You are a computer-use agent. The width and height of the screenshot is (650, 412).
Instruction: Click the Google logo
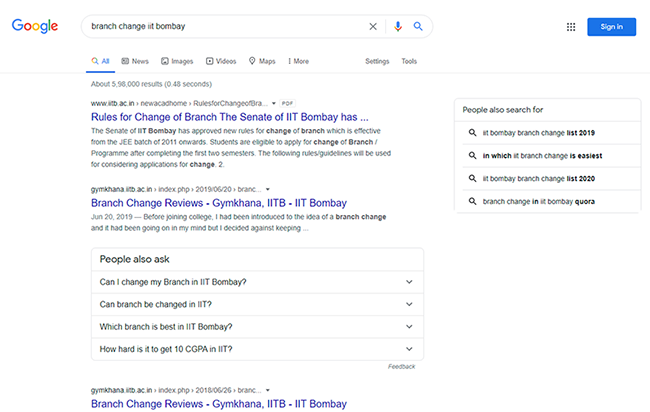point(35,26)
